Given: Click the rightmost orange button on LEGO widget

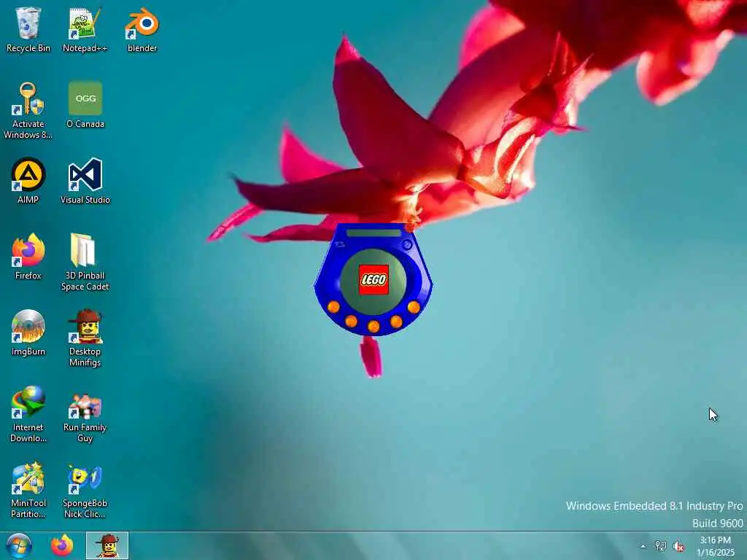Looking at the screenshot, I should 414,307.
